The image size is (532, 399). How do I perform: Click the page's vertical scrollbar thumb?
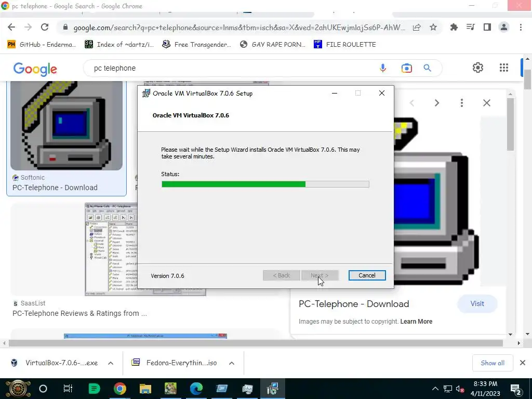point(527,79)
